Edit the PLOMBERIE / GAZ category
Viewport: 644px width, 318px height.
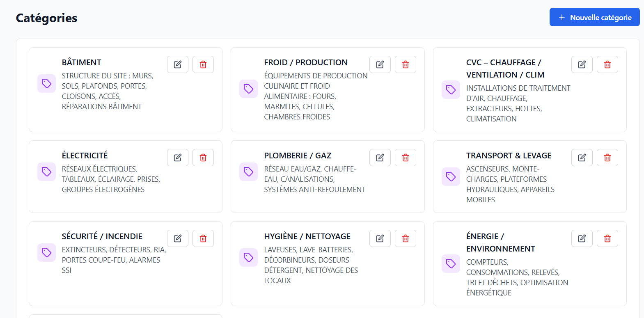[x=380, y=158]
